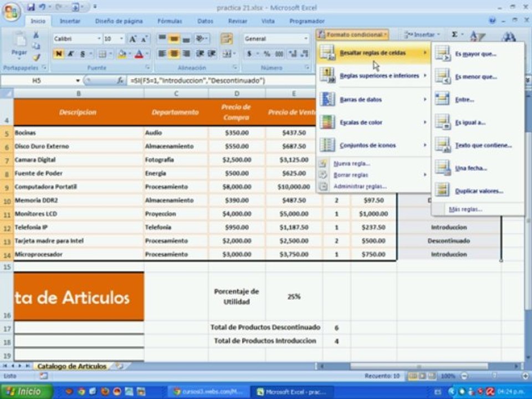Image resolution: width=532 pixels, height=399 pixels.
Task: Click the insert function fx icon
Action: (x=120, y=81)
